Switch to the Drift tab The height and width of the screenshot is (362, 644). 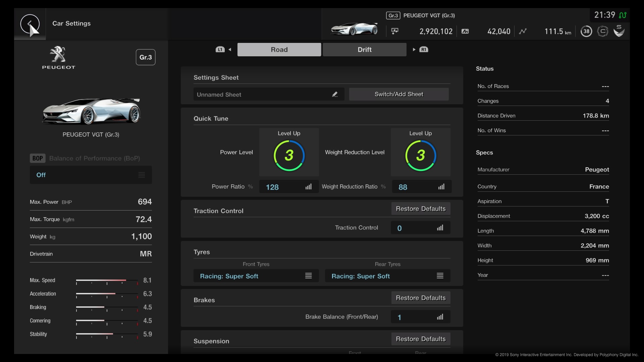pos(364,50)
